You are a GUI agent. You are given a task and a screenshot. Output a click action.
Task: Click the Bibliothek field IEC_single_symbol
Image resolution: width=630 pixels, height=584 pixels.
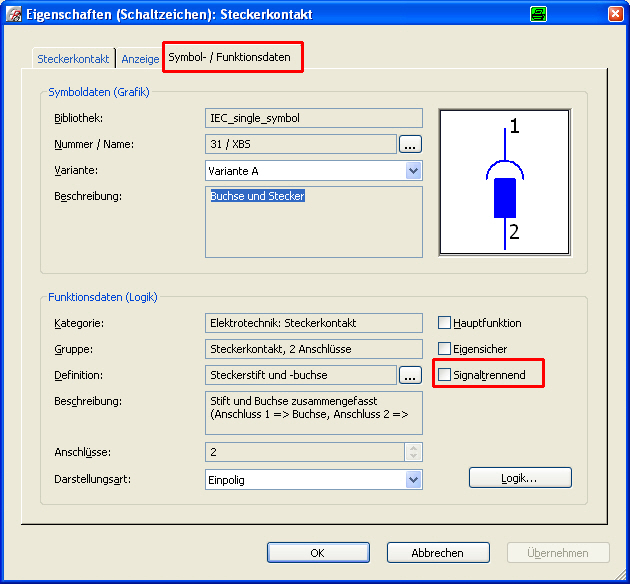(x=314, y=118)
